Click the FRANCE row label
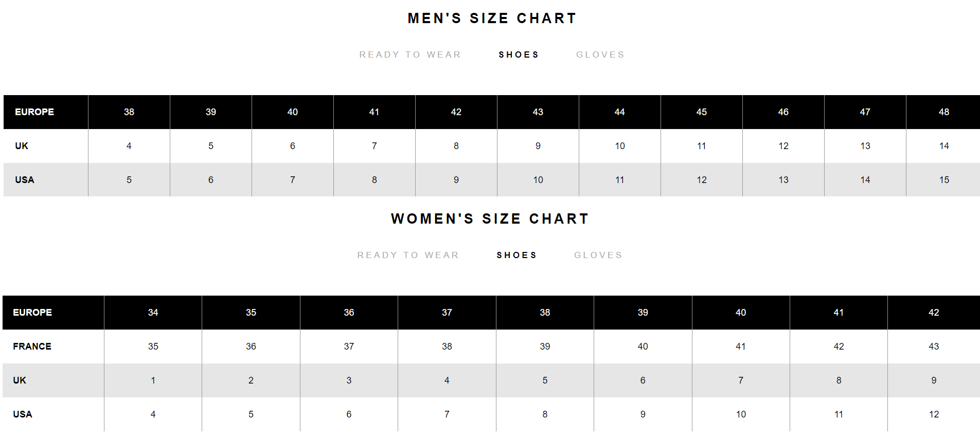The image size is (980, 437). click(32, 347)
